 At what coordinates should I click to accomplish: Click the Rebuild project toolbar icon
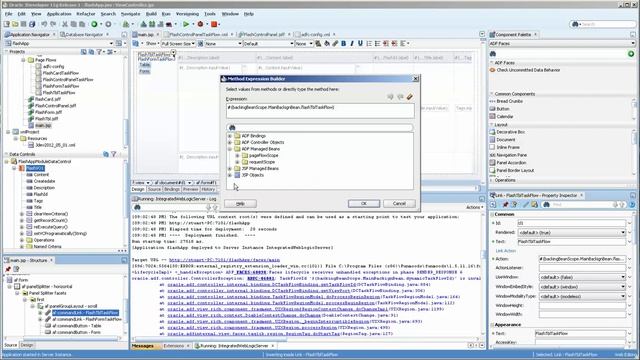pos(152,24)
